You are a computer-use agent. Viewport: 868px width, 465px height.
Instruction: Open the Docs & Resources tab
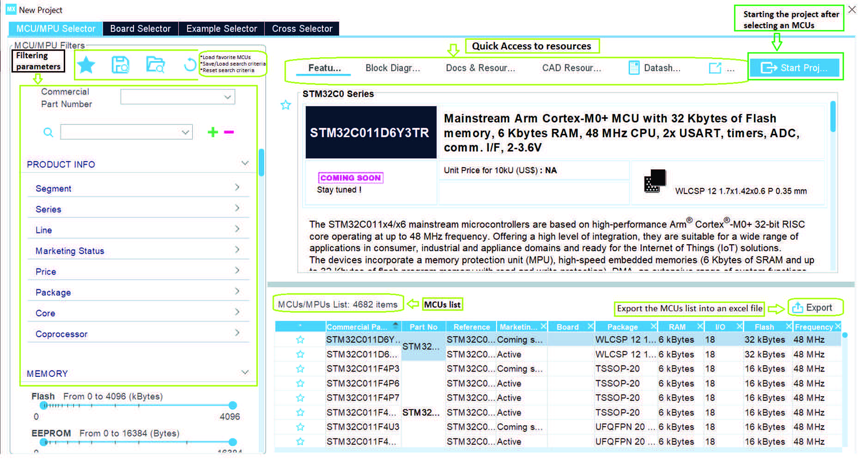[480, 68]
